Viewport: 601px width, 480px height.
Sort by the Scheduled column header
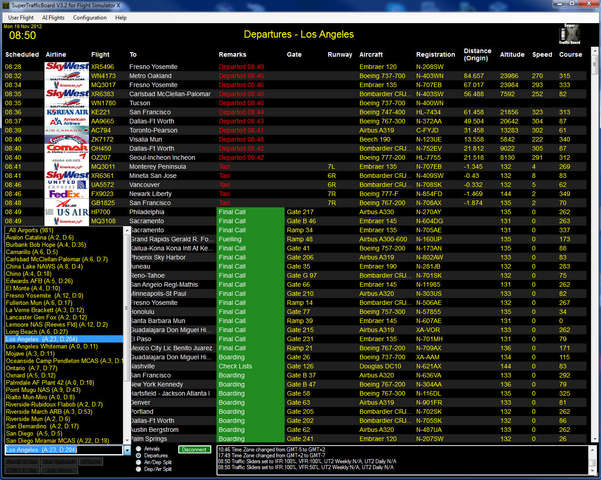tap(22, 54)
